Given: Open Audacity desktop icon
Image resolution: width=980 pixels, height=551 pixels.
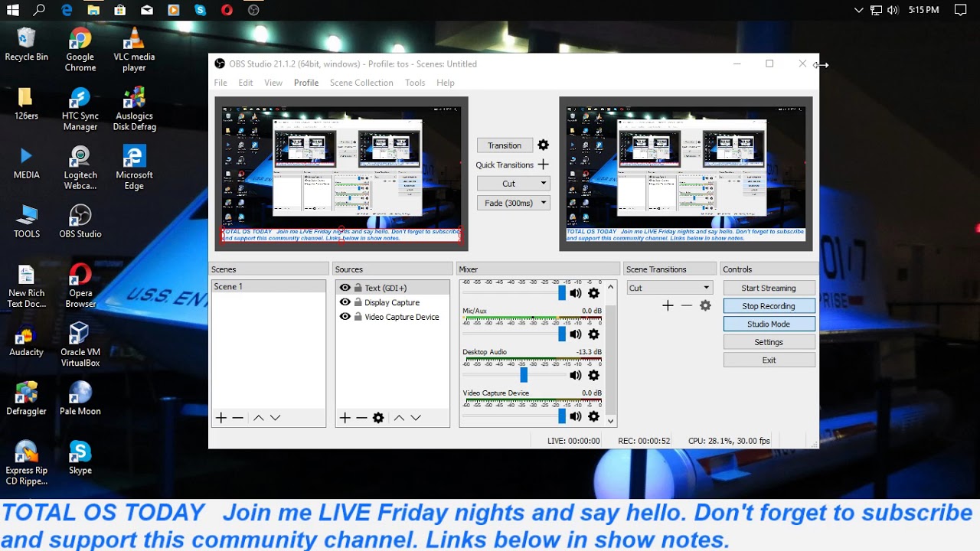Looking at the screenshot, I should coord(27,341).
